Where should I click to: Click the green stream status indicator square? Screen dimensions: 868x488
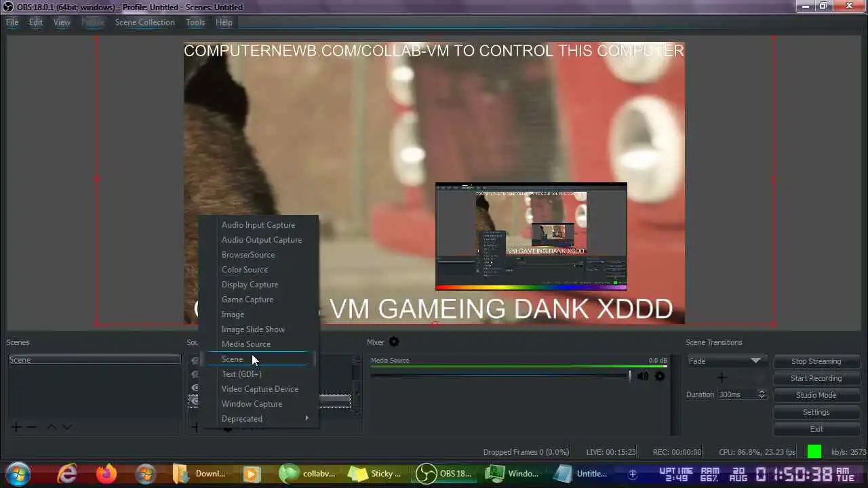(x=814, y=451)
